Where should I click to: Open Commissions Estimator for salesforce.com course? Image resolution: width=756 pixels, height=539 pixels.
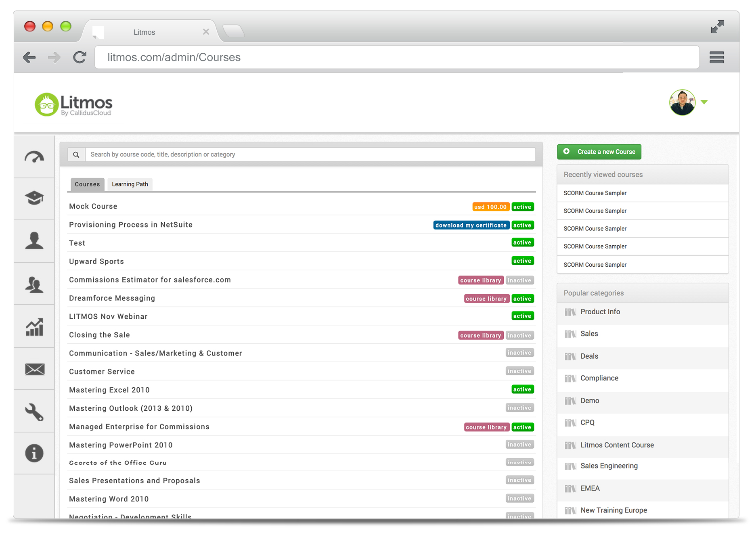tap(150, 280)
